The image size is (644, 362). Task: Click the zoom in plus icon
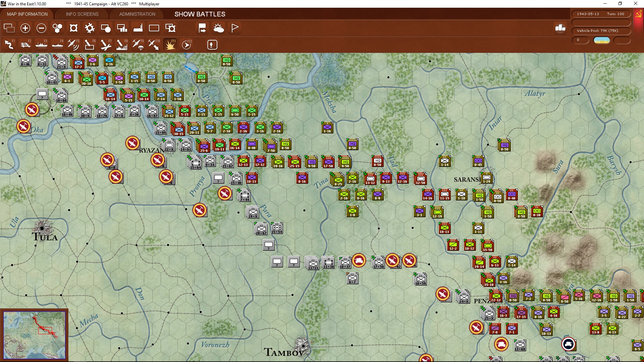[25, 28]
